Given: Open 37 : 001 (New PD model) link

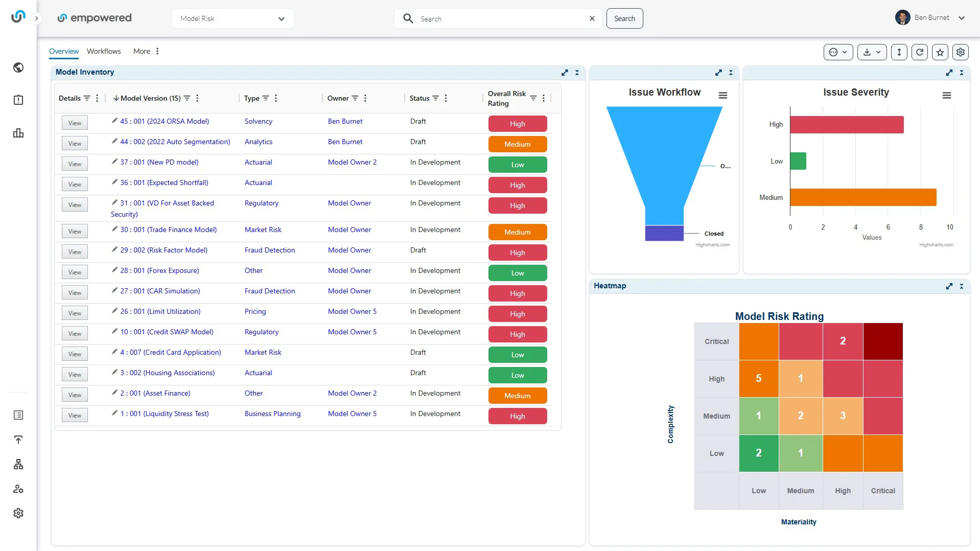Looking at the screenshot, I should click(159, 162).
